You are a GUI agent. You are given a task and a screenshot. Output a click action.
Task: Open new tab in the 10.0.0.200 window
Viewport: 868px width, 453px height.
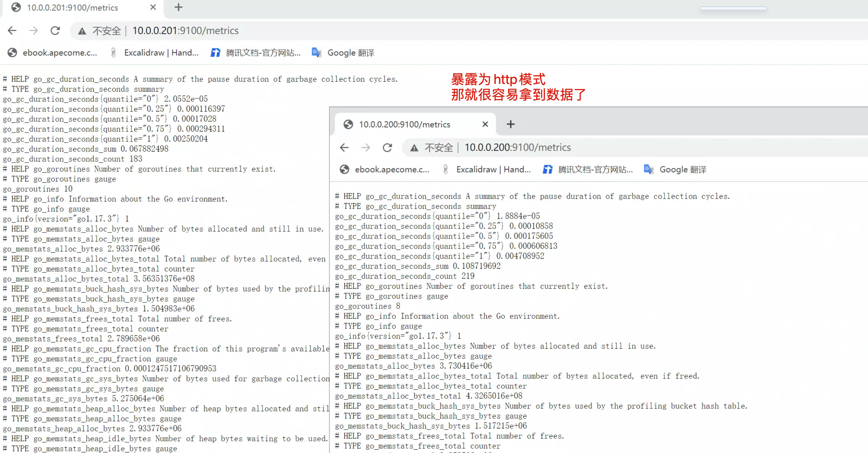(511, 124)
